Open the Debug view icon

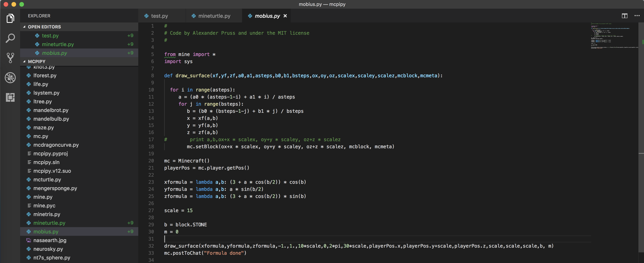click(x=10, y=77)
